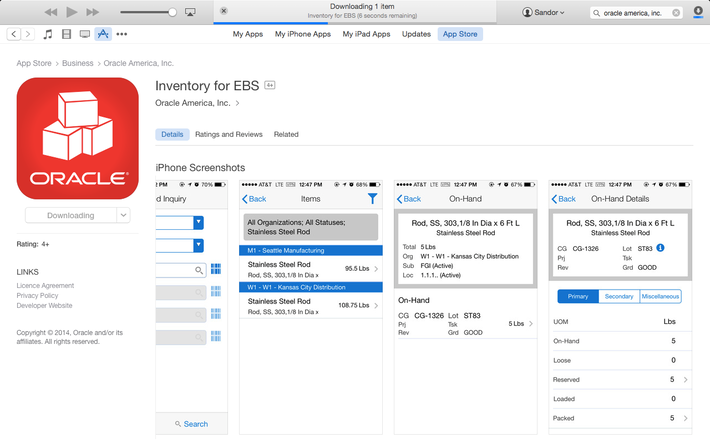Open the Updates tab
Image resolution: width=710 pixels, height=443 pixels.
point(416,34)
